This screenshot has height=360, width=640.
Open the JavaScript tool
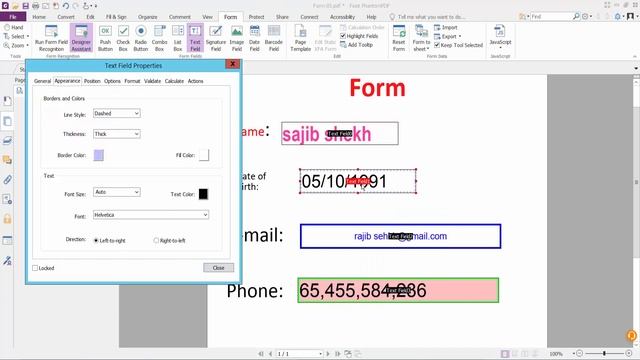[500, 37]
